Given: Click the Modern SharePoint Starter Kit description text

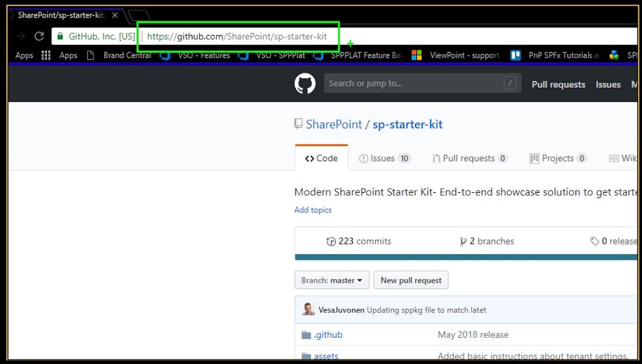Looking at the screenshot, I should [466, 192].
